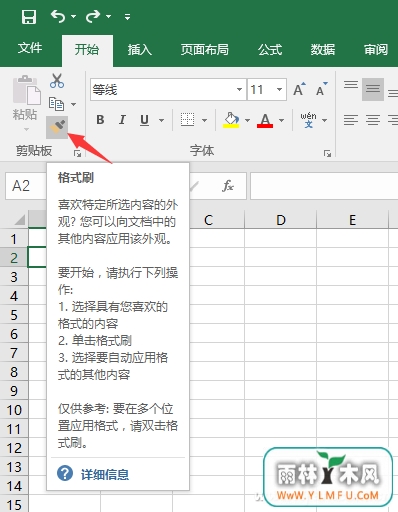The image size is (398, 512).
Task: Open the undo history dropdown arrow
Action: [73, 16]
